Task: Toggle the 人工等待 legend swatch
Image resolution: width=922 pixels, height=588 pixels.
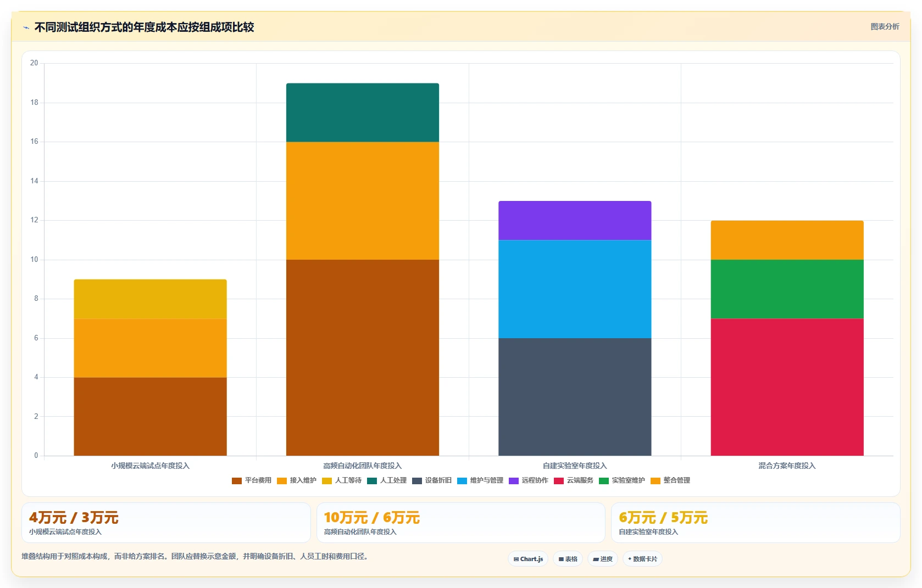Action: click(x=327, y=481)
